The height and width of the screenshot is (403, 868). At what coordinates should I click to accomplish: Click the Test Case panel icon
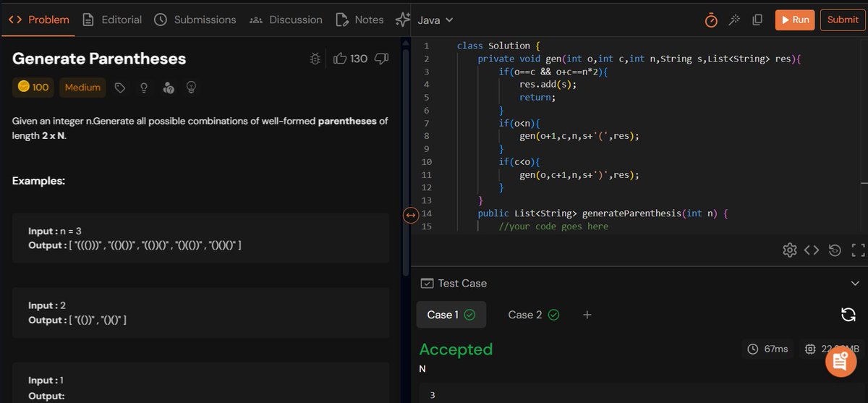pyautogui.click(x=427, y=284)
